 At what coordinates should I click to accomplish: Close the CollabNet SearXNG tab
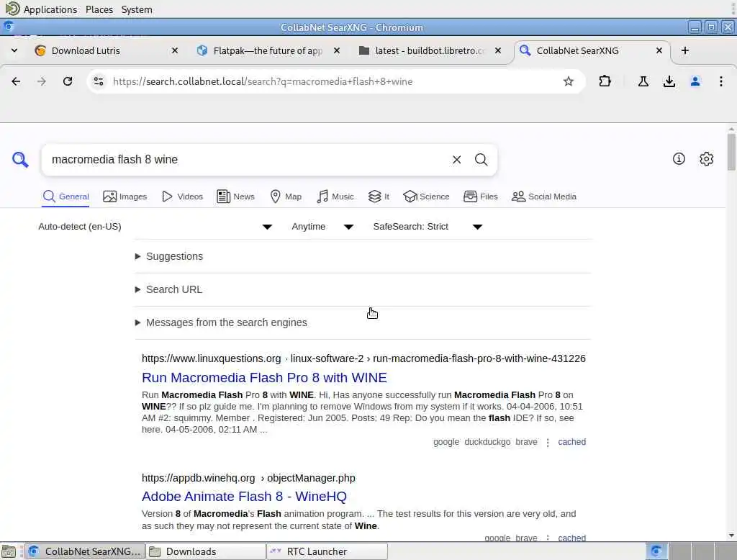pyautogui.click(x=659, y=50)
